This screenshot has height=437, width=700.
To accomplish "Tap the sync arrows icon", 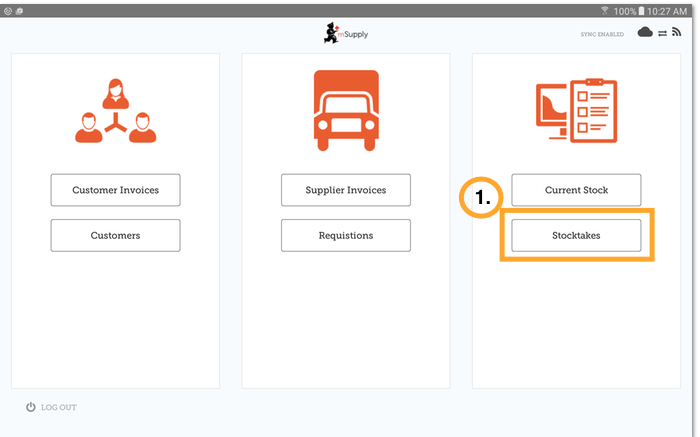I will tap(662, 33).
